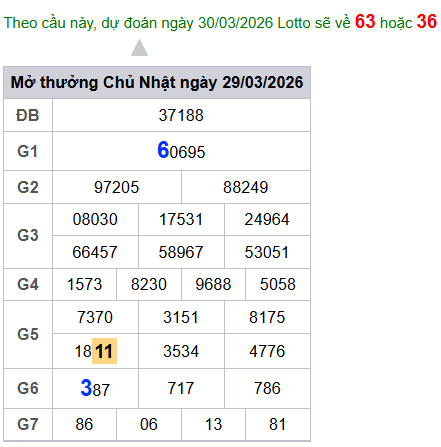Click G2 number 97205
This screenshot has width=441, height=447.
116,187
